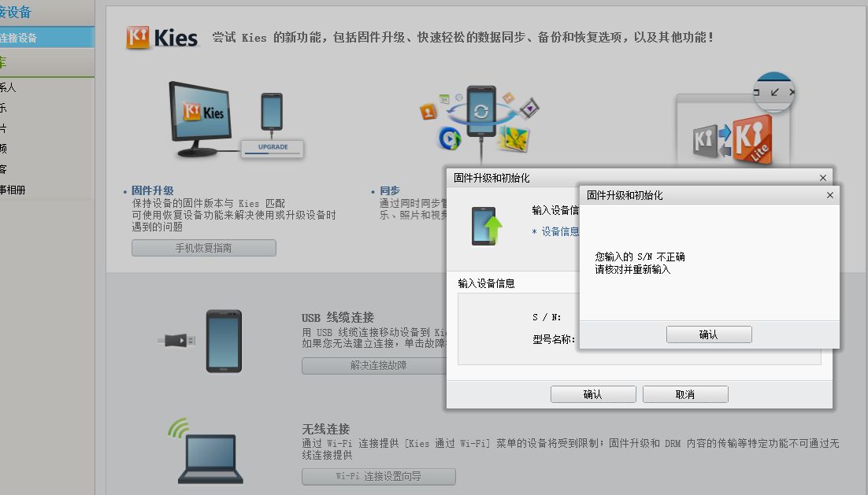
Task: Cancel the firmware upgrade dialog with 取消
Action: coord(685,394)
